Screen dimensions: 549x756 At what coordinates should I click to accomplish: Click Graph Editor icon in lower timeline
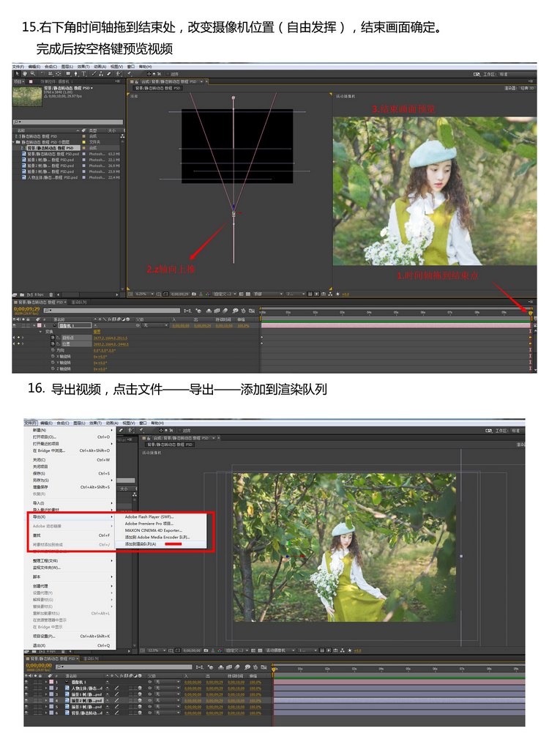(264, 667)
